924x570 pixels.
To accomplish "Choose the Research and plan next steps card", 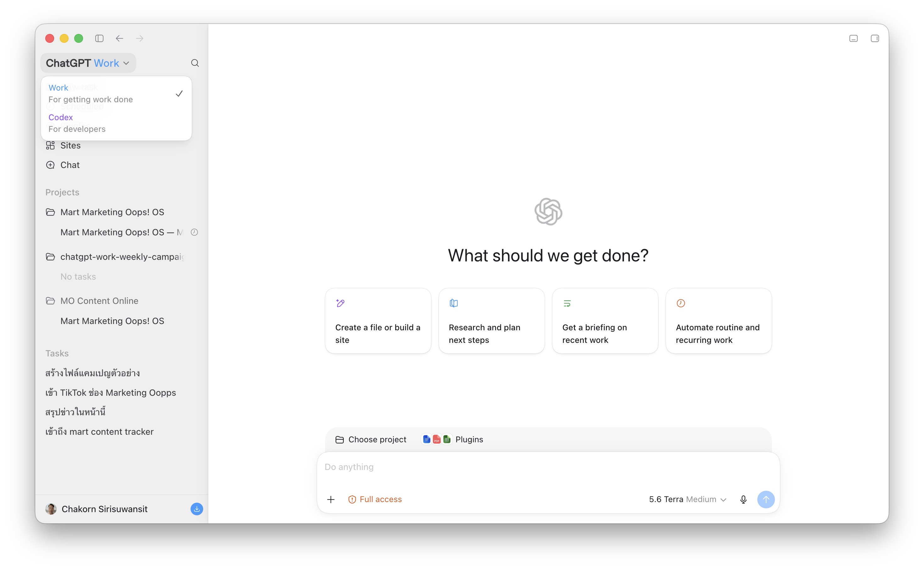I will tap(491, 321).
